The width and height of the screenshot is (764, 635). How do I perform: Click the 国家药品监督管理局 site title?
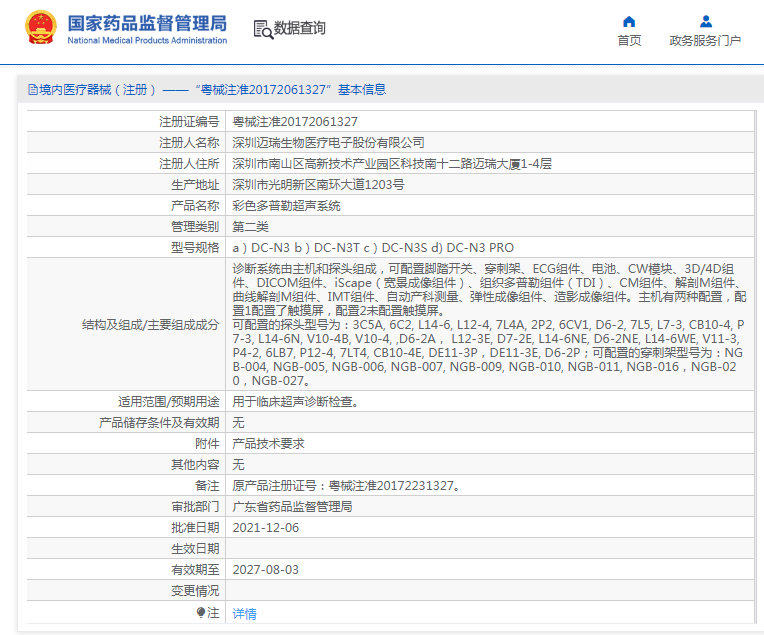point(146,22)
